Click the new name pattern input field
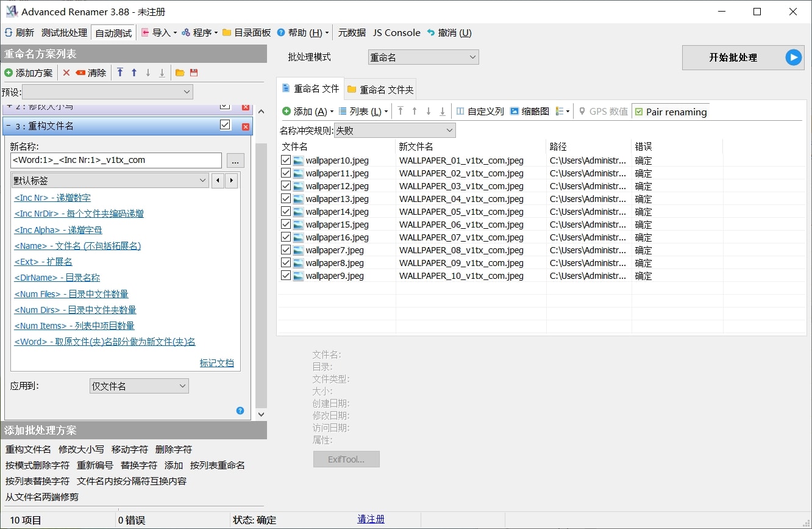The height and width of the screenshot is (529, 812). pos(116,160)
